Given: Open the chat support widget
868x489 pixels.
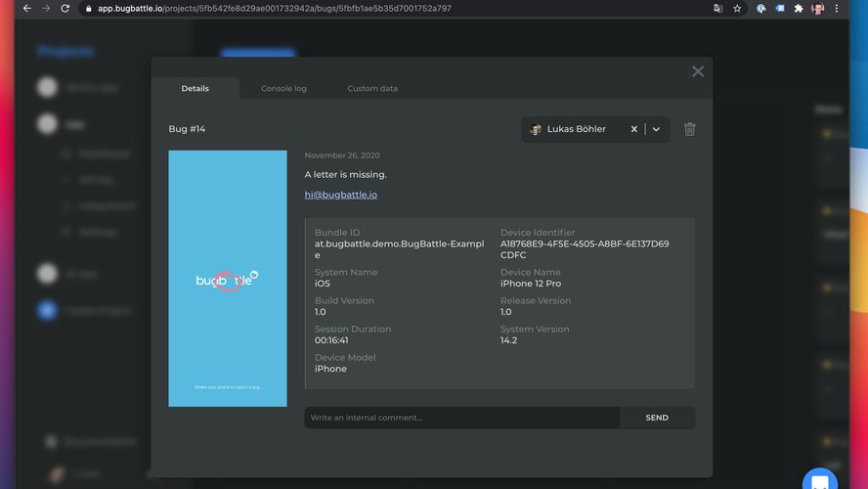Looking at the screenshot, I should (819, 481).
